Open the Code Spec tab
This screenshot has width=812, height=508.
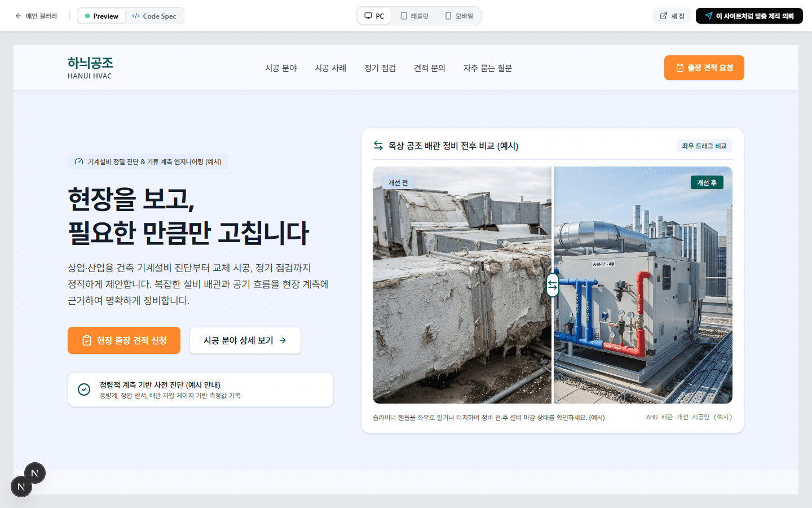coord(154,16)
